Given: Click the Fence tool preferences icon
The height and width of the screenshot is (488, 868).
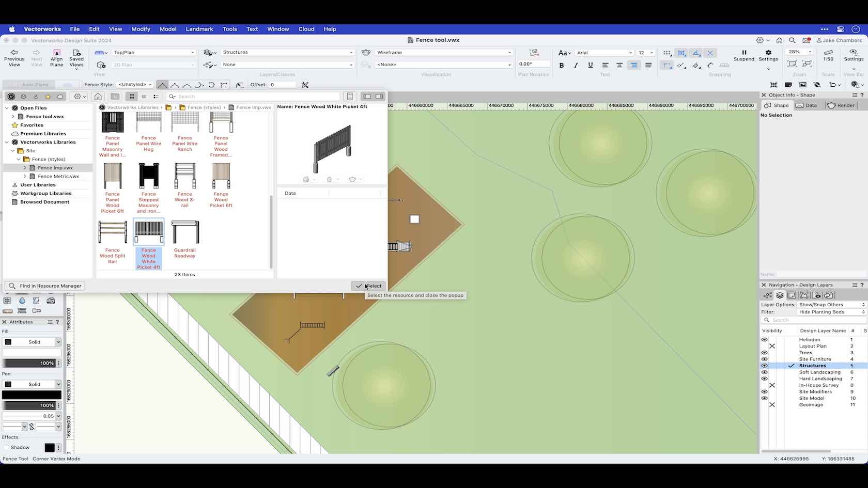Looking at the screenshot, I should click(305, 85).
